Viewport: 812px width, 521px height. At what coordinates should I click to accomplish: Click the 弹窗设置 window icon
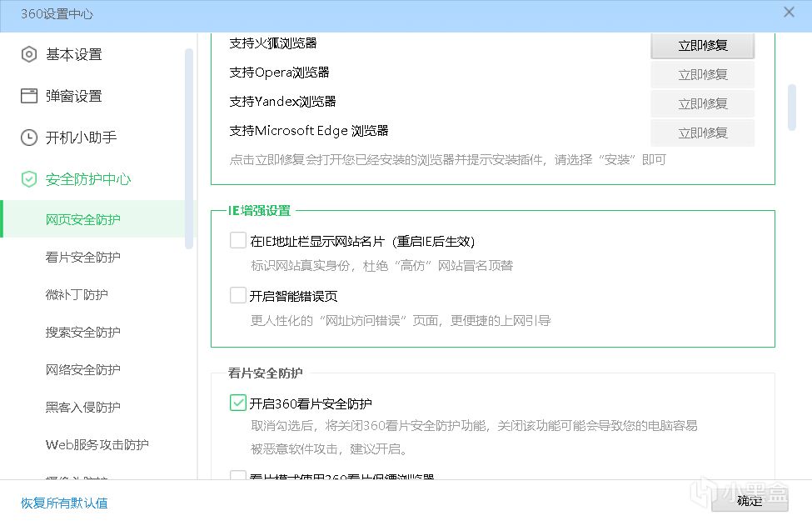pyautogui.click(x=29, y=96)
